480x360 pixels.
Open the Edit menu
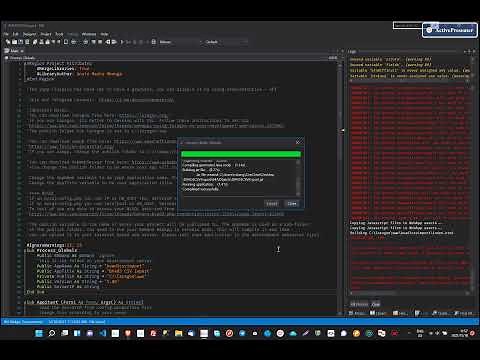coord(15,34)
